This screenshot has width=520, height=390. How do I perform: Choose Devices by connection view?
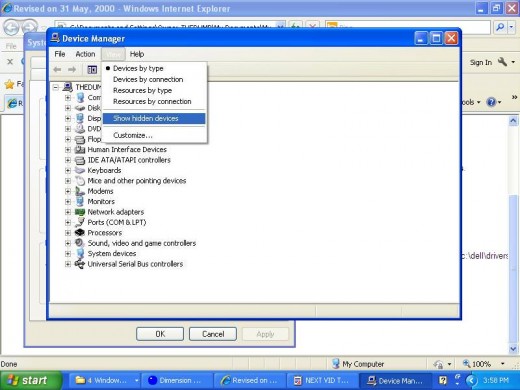[148, 79]
